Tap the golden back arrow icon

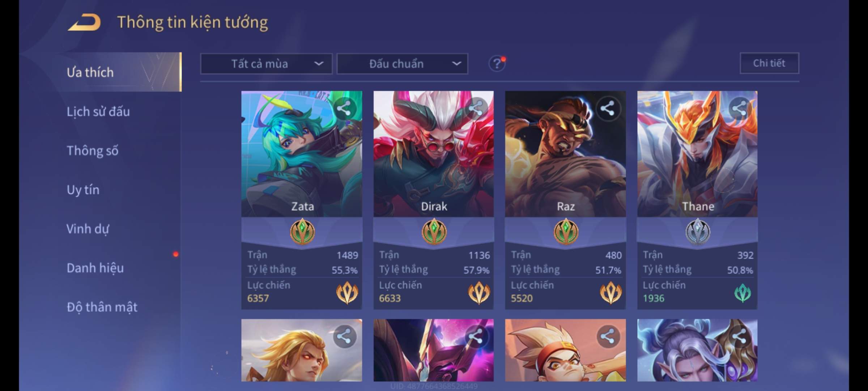click(84, 22)
